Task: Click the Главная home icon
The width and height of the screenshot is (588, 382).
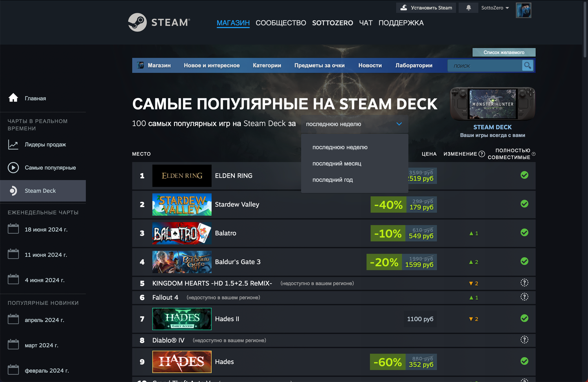Action: pyautogui.click(x=13, y=98)
